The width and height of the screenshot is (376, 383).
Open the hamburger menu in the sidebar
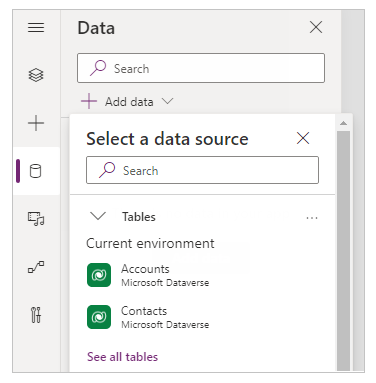[x=36, y=28]
